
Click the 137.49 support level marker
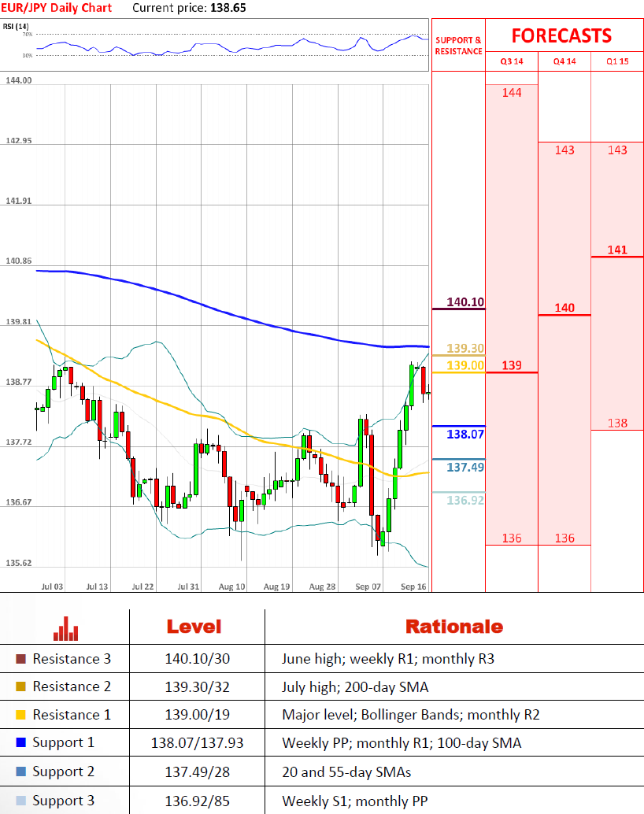[x=465, y=467]
